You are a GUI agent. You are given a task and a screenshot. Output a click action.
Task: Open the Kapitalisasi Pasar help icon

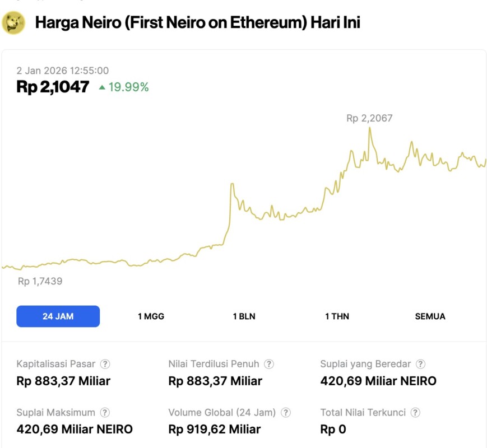[105, 364]
